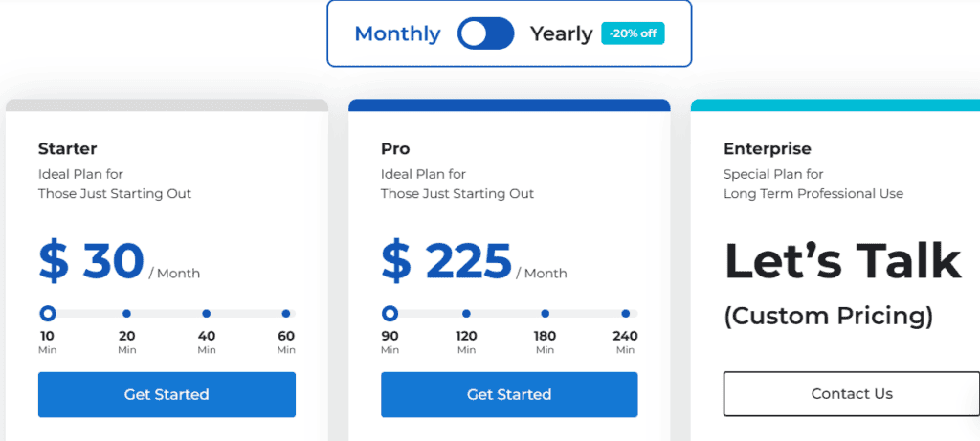Toggle the Monthly/Yearly billing switch

486,33
